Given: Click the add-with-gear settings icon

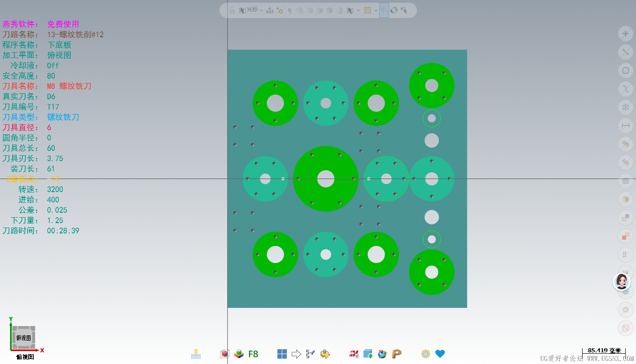Looking at the screenshot, I should pyautogui.click(x=280, y=10).
